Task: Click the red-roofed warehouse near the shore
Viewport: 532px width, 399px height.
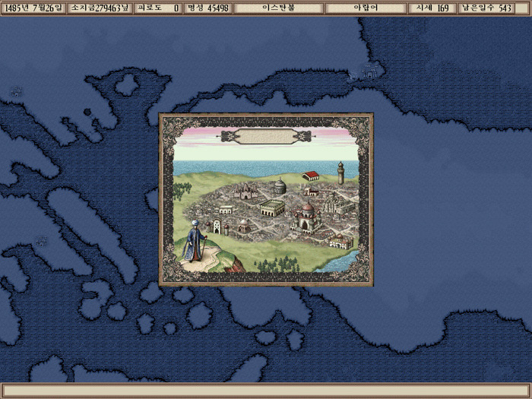Action: [x=311, y=176]
